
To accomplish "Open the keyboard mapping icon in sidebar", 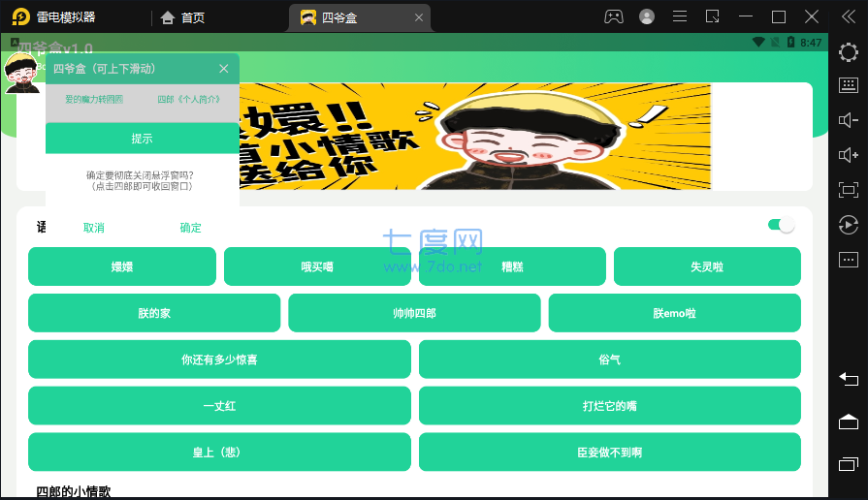I will pos(848,86).
